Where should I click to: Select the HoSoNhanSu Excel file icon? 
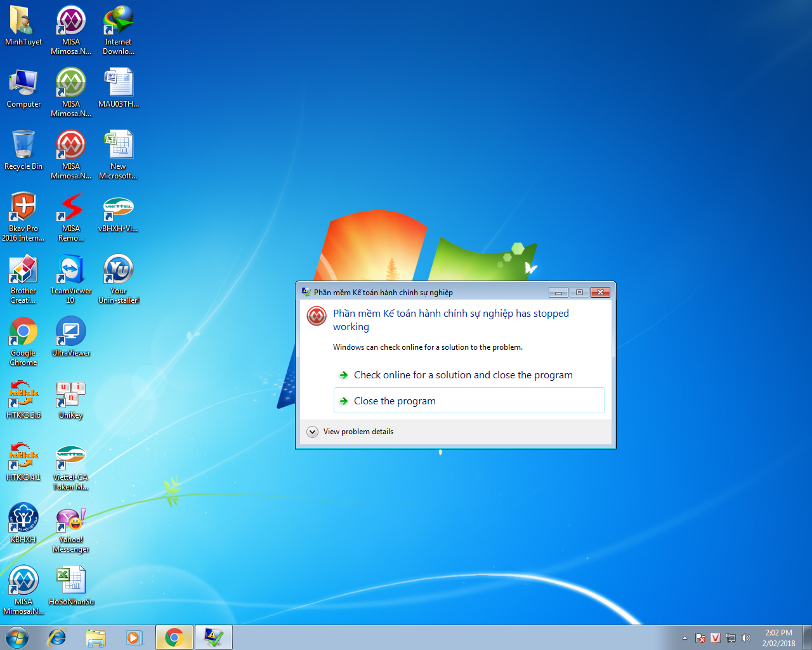click(71, 585)
